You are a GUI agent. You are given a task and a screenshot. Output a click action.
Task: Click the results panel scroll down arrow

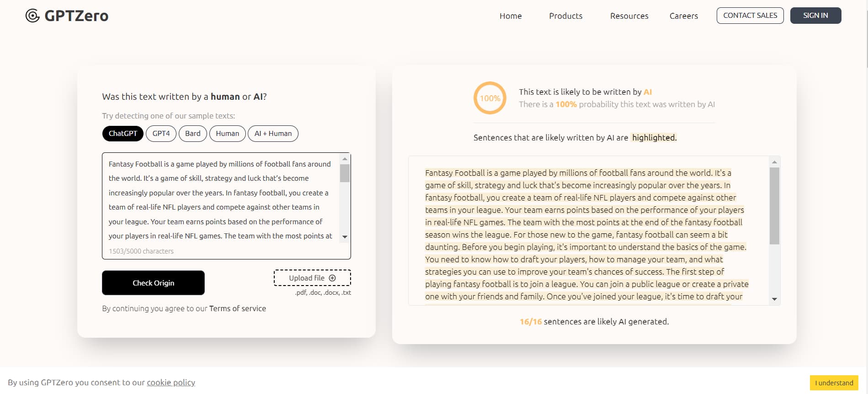coord(774,299)
